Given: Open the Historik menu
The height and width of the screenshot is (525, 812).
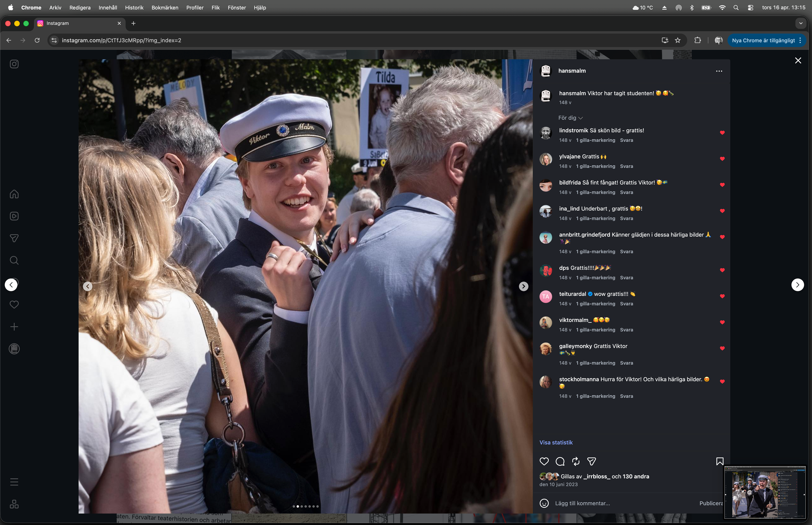Looking at the screenshot, I should coord(134,7).
